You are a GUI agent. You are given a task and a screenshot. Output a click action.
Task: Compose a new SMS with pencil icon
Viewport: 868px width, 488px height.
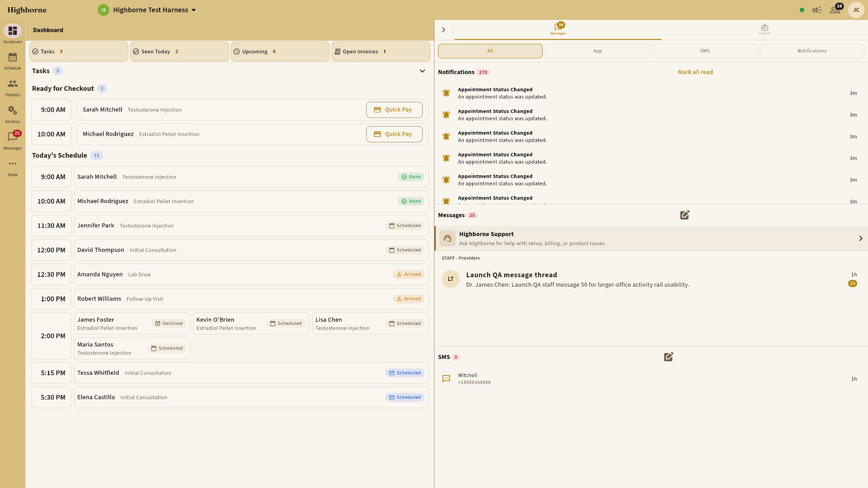[669, 357]
